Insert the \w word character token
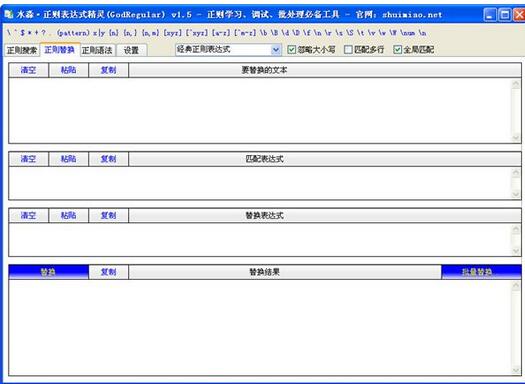Screen dimensions: 525x384 pyautogui.click(x=382, y=33)
